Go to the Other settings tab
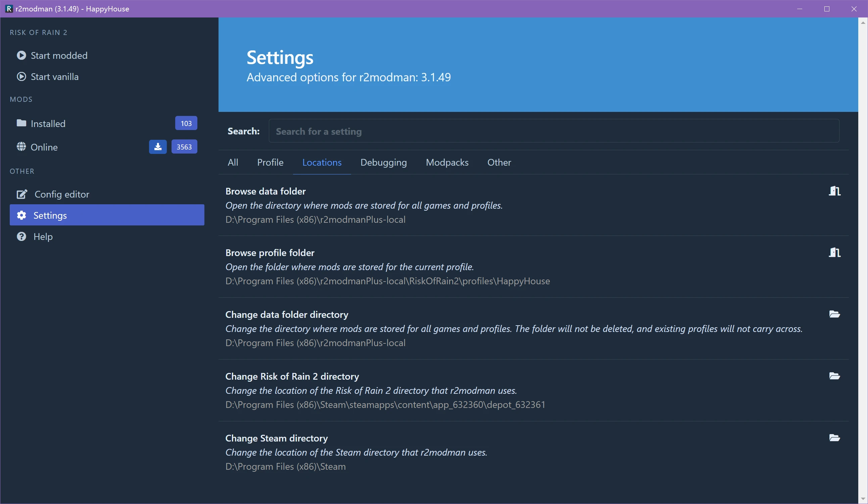 tap(499, 162)
